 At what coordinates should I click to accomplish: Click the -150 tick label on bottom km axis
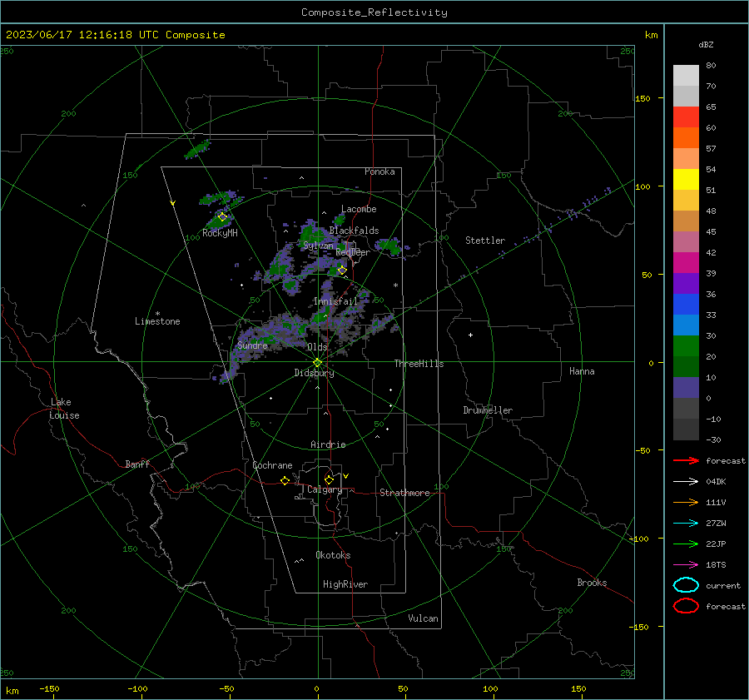pyautogui.click(x=49, y=688)
